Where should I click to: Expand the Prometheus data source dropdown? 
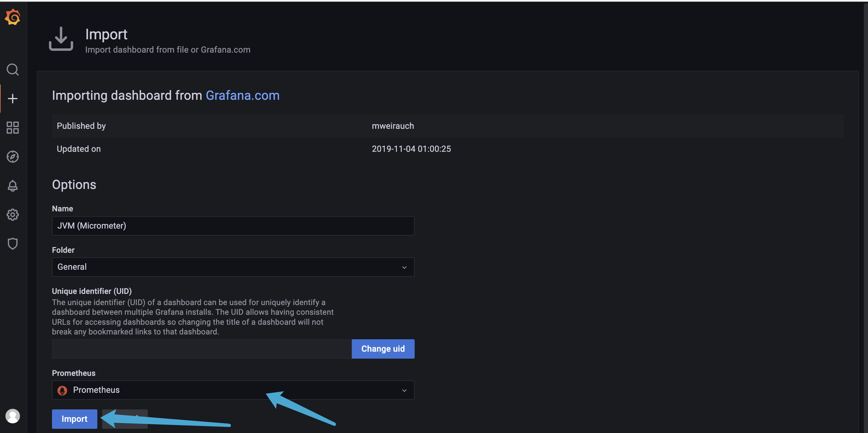coord(233,390)
